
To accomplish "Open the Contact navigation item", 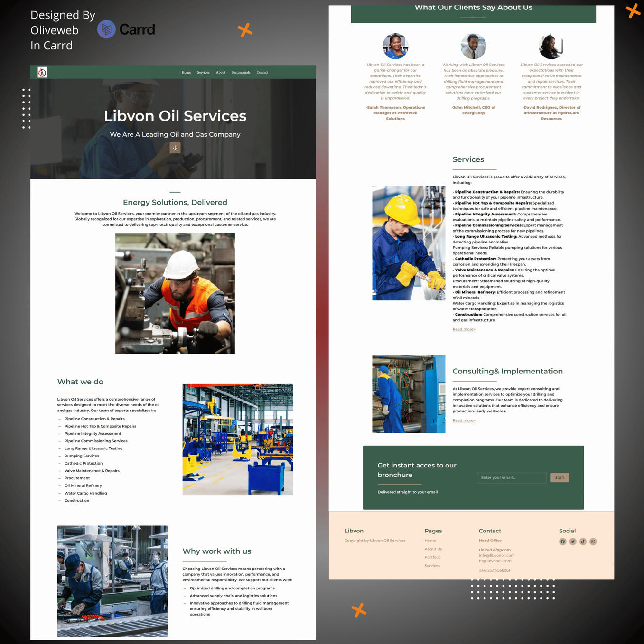I will 262,72.
